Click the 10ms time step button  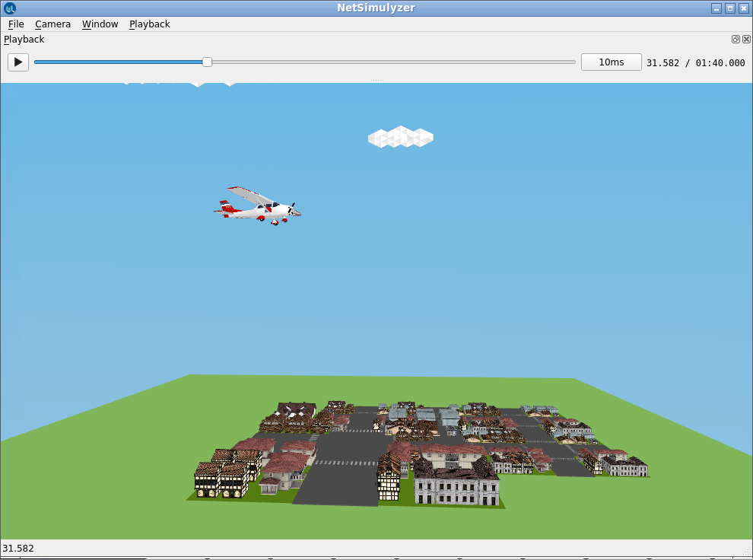pos(611,62)
